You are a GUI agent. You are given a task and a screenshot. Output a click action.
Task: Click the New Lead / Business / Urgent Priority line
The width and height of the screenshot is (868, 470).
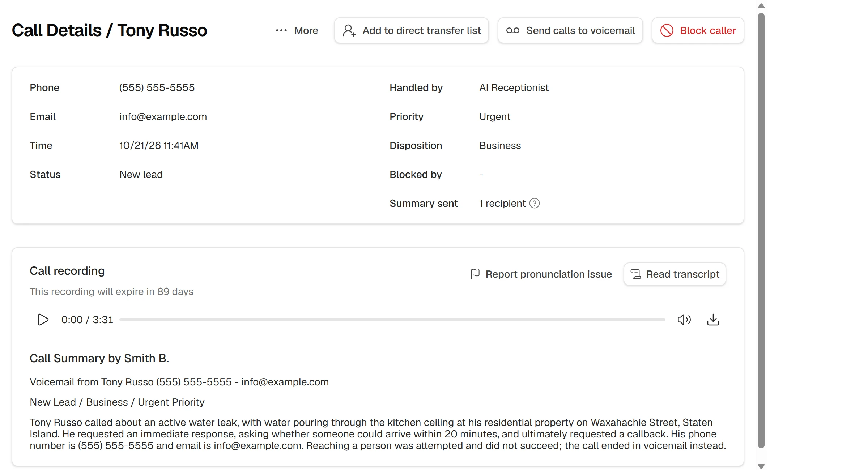117,402
